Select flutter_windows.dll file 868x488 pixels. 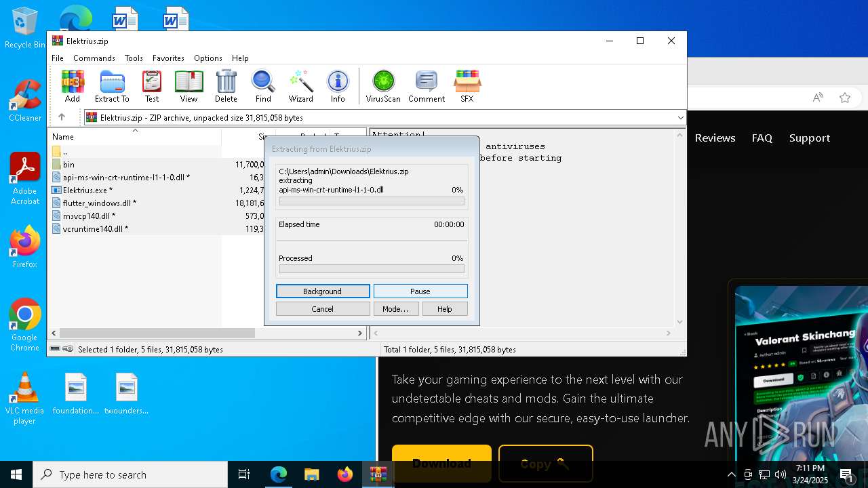coord(156,203)
